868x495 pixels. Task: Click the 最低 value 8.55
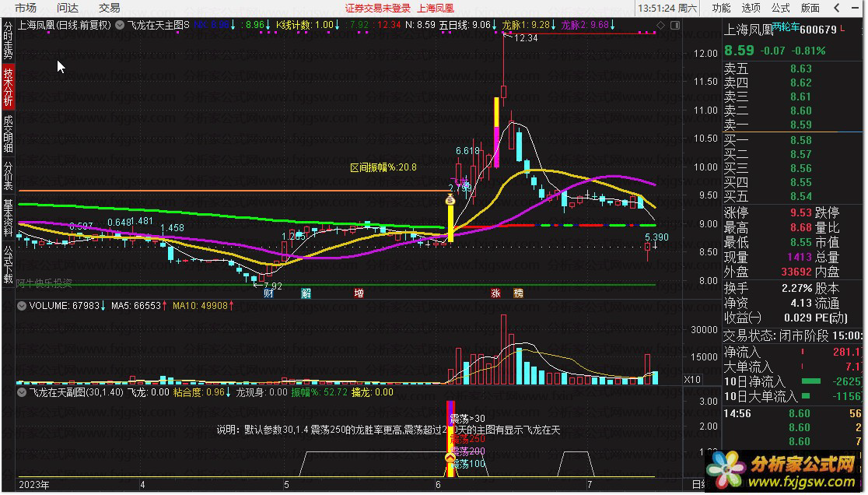coord(800,243)
